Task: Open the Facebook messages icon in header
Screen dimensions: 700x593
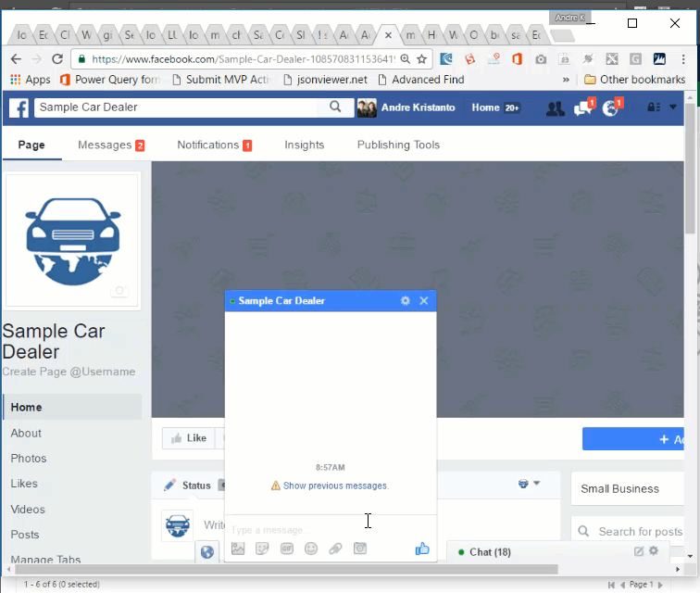Action: (582, 108)
